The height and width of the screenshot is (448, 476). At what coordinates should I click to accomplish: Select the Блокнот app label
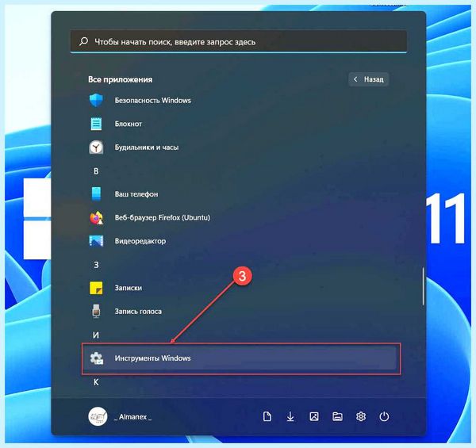(x=128, y=124)
